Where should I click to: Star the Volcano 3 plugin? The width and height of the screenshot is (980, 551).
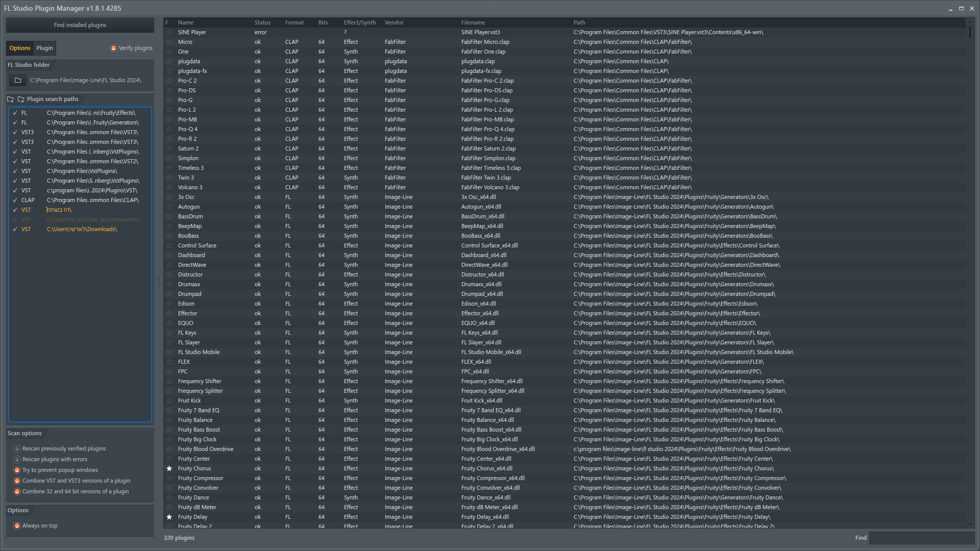point(169,187)
